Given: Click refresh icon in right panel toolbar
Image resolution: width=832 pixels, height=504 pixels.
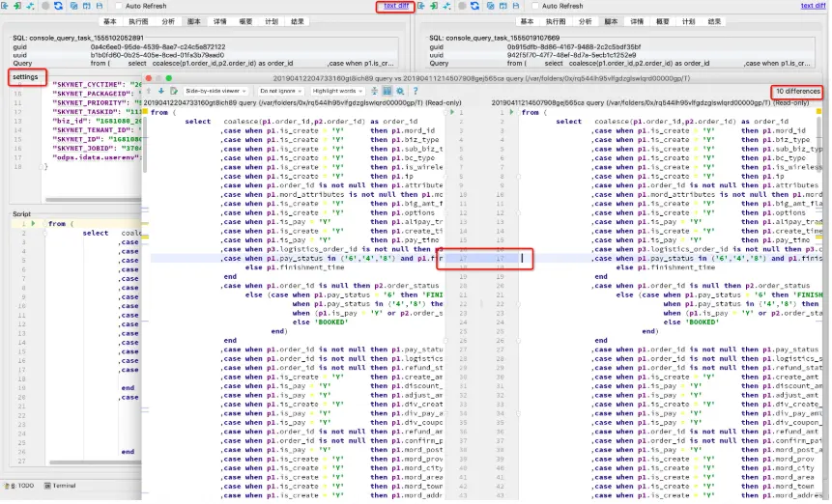Looking at the screenshot, I should pos(474,6).
